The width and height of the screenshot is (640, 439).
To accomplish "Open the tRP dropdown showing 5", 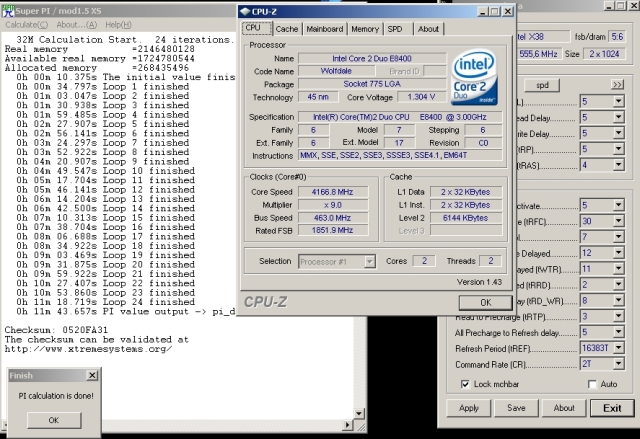I will [619, 149].
